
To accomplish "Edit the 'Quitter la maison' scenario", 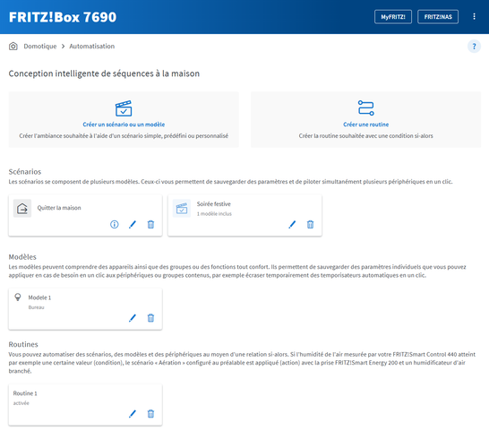I will click(133, 224).
